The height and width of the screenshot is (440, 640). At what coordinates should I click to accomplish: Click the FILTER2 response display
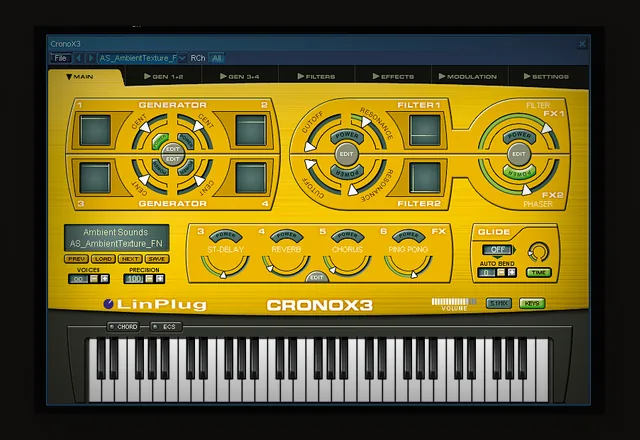(425, 178)
